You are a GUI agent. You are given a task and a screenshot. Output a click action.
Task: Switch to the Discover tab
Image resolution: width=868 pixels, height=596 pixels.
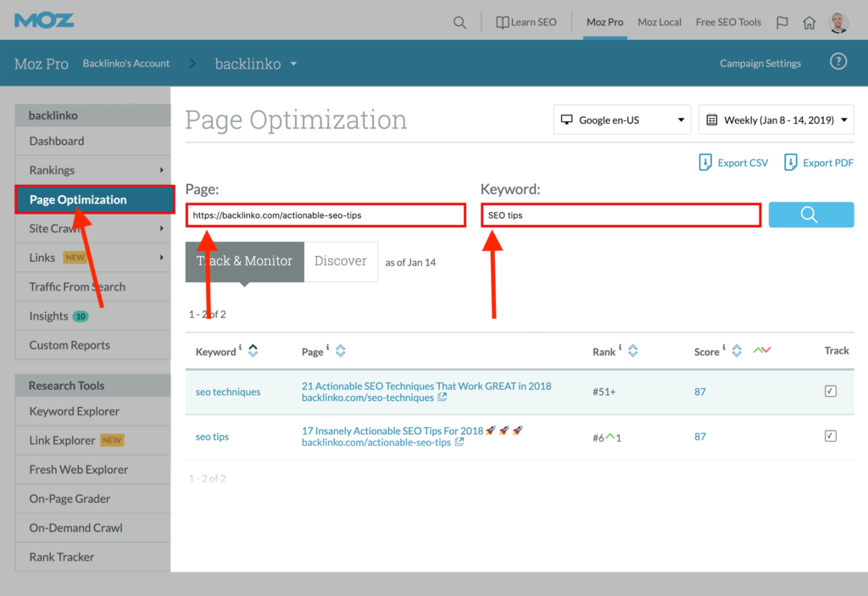coord(341,261)
